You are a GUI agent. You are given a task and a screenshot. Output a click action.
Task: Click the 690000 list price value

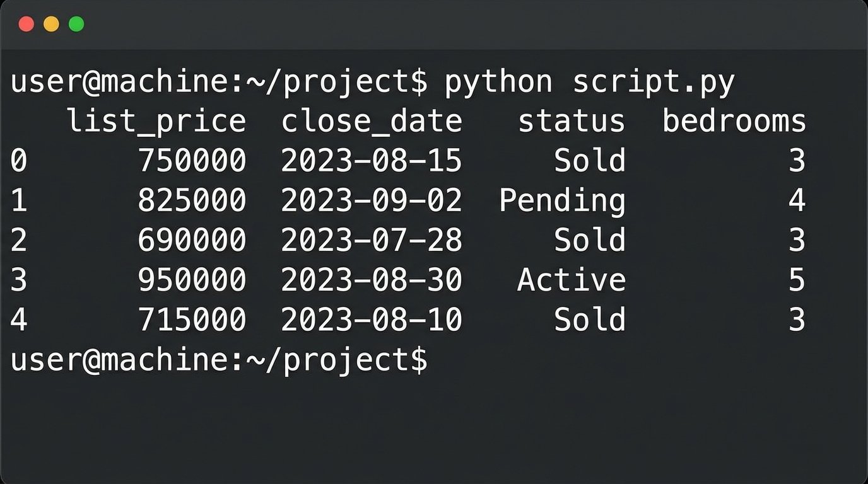(x=192, y=241)
